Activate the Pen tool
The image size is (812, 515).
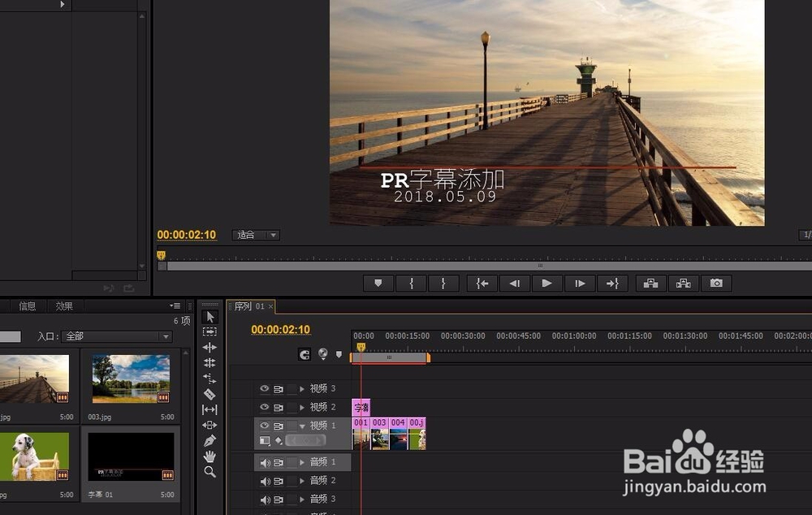click(x=209, y=441)
